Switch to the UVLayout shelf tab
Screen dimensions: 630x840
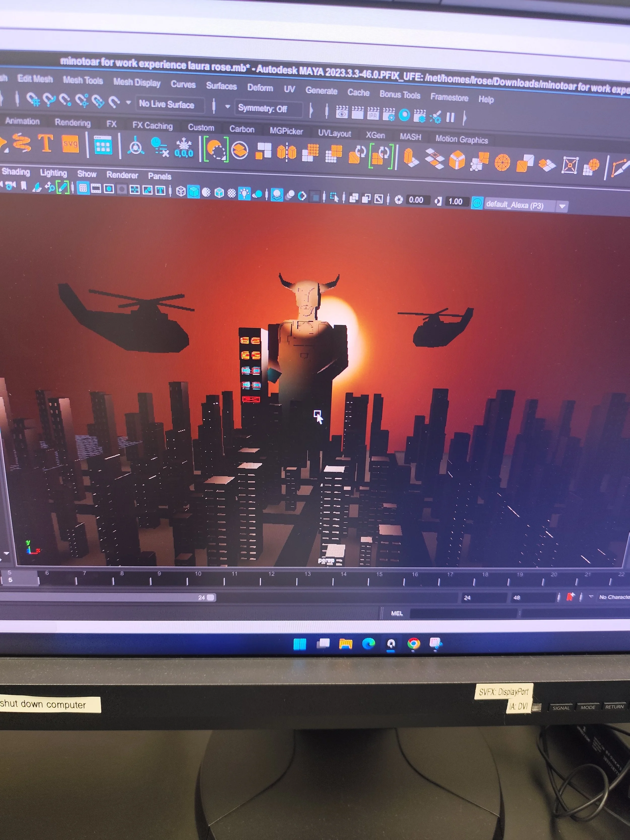334,133
